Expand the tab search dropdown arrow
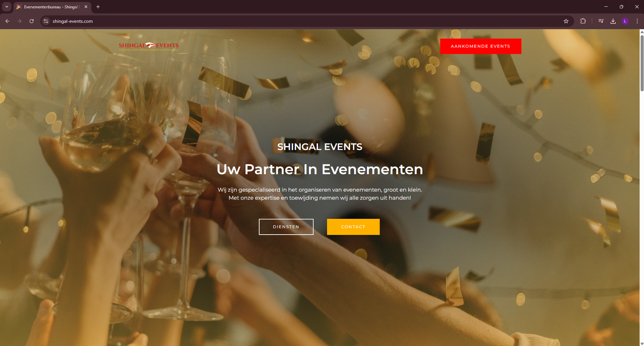The height and width of the screenshot is (346, 644). [x=6, y=7]
